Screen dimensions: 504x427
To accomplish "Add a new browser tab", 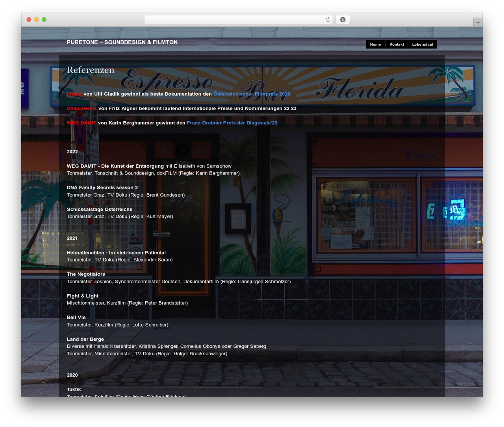I will (478, 22).
